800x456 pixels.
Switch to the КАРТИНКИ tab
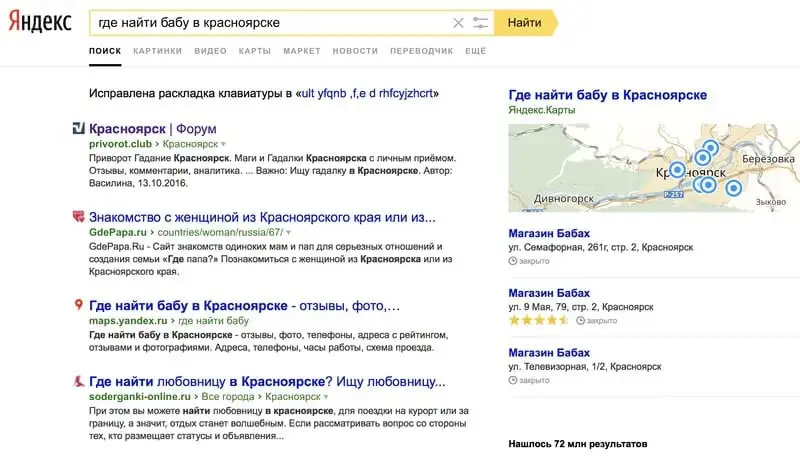click(157, 50)
